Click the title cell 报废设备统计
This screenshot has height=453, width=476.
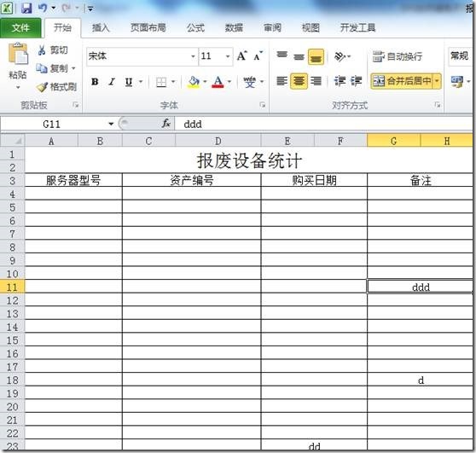(x=249, y=160)
